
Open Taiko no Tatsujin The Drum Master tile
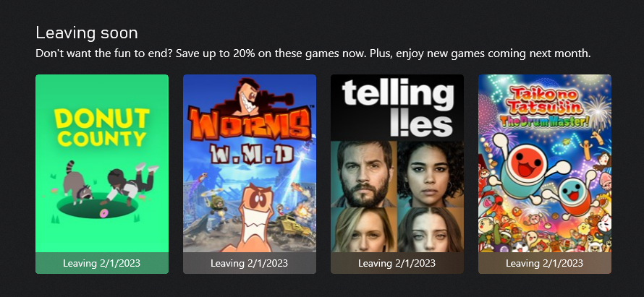[x=545, y=174]
